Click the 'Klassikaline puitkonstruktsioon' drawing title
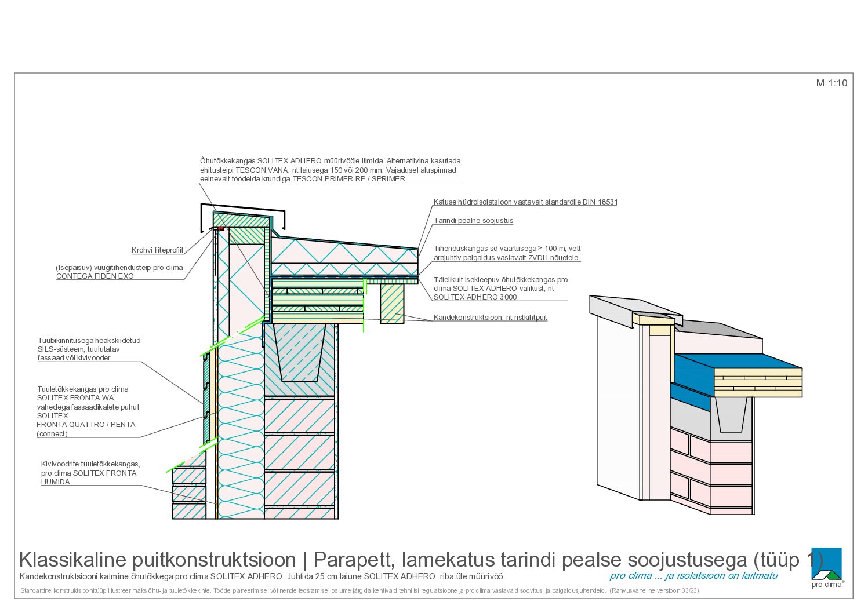Screen dimensions: 868x613 pos(421,560)
